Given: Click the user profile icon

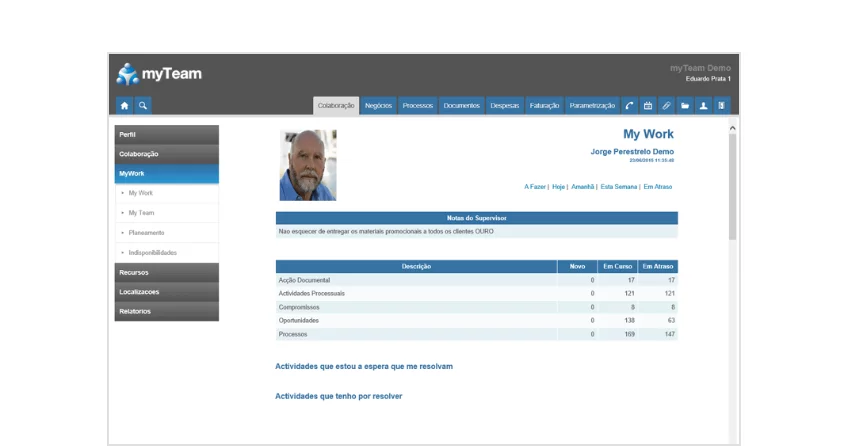Looking at the screenshot, I should (x=703, y=105).
